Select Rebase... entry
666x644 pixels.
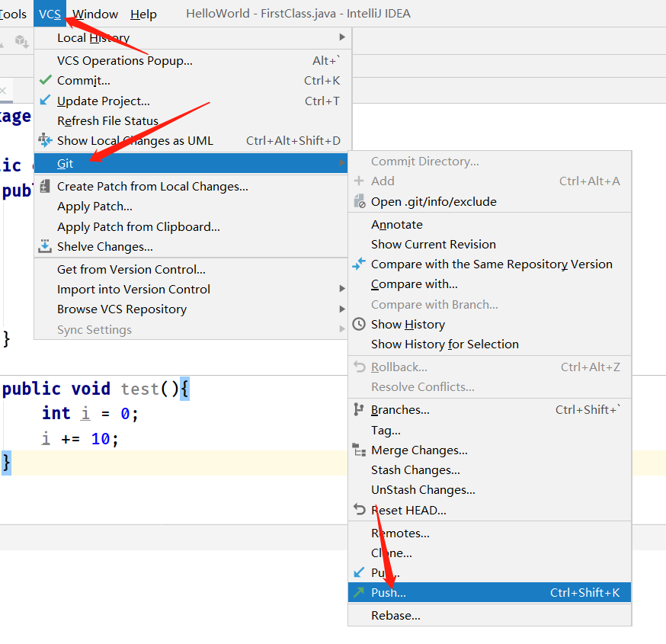click(x=395, y=616)
